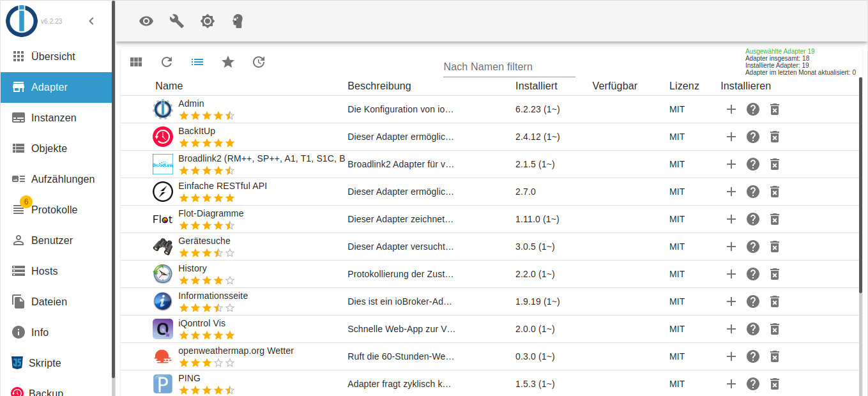Check for adapter updates via clock icon
Viewport: 868px width, 396px height.
pos(259,62)
